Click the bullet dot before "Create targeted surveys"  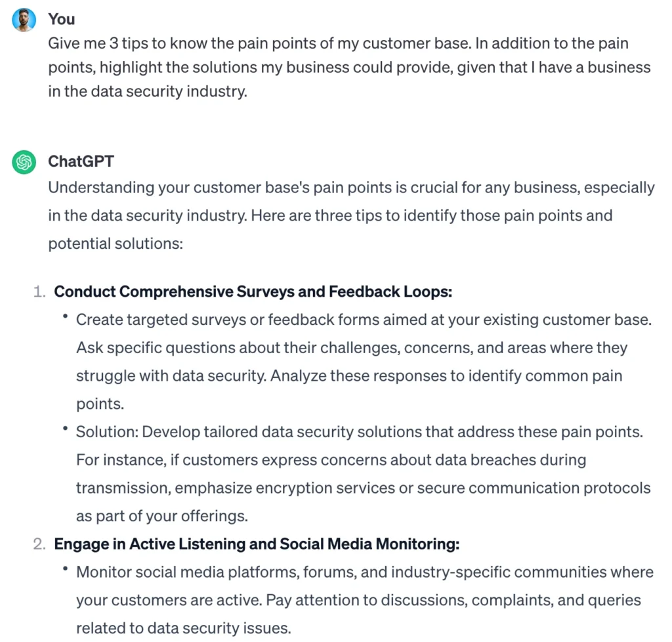tap(66, 318)
